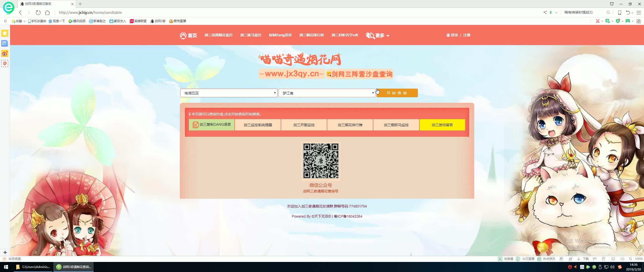Open 剑三烟花排行榜 in the navigation bar

coord(311,35)
